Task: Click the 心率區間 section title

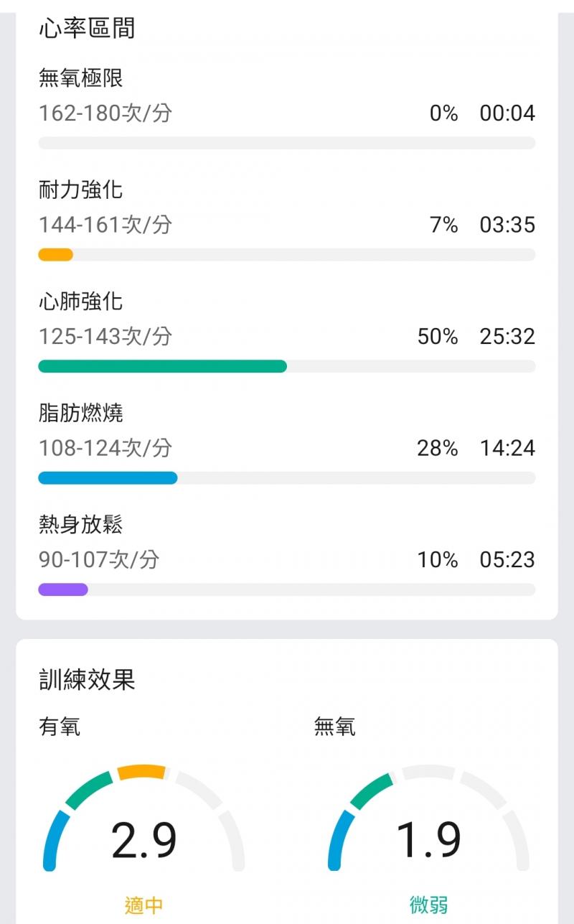Action: [87, 29]
